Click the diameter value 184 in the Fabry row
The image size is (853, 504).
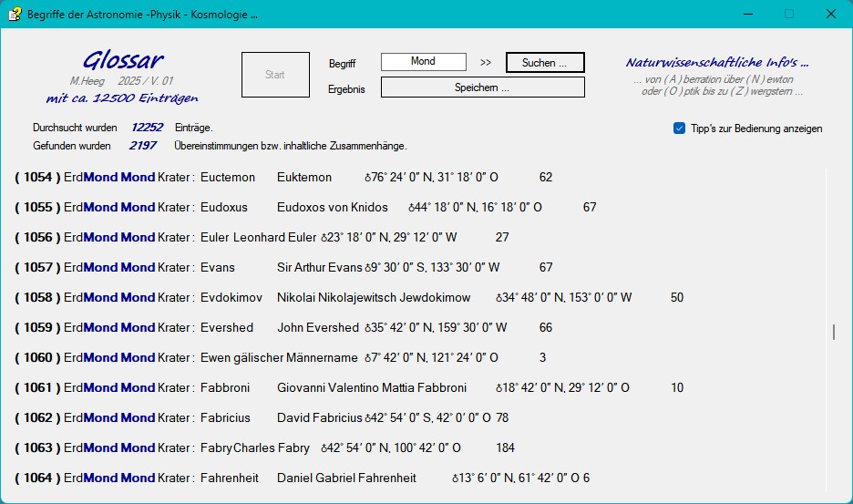point(505,447)
